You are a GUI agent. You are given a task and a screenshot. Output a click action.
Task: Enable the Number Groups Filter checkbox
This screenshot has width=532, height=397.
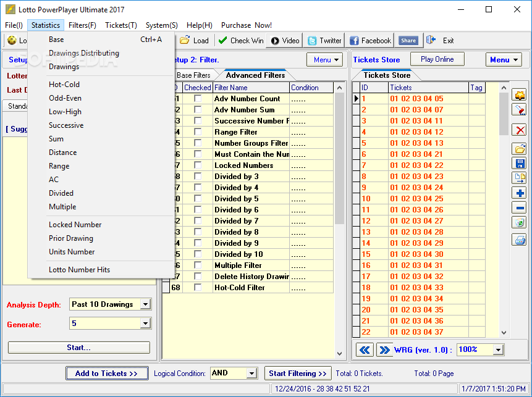198,143
